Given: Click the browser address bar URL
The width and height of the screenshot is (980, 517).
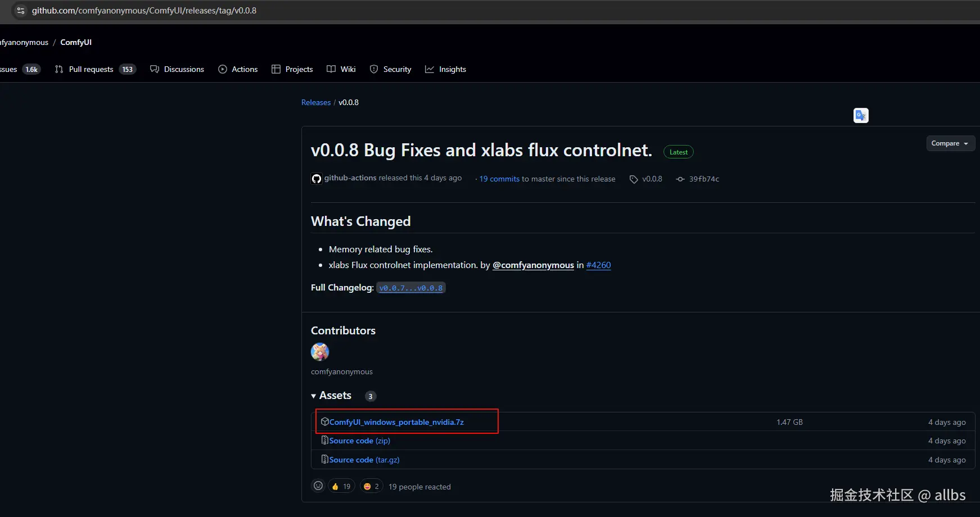Looking at the screenshot, I should click(144, 11).
